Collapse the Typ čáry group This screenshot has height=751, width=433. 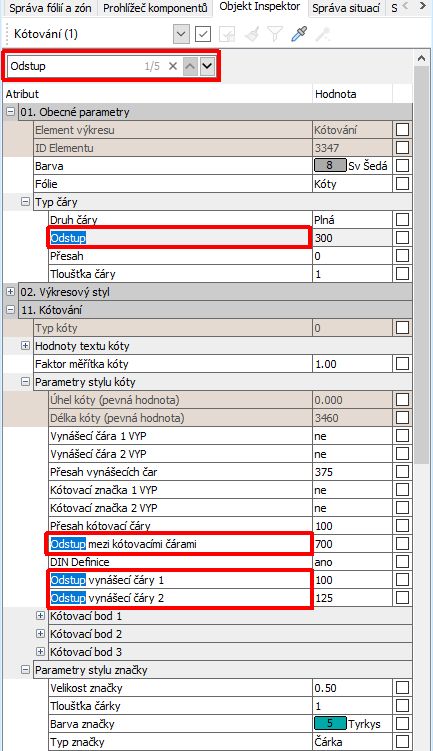point(25,202)
